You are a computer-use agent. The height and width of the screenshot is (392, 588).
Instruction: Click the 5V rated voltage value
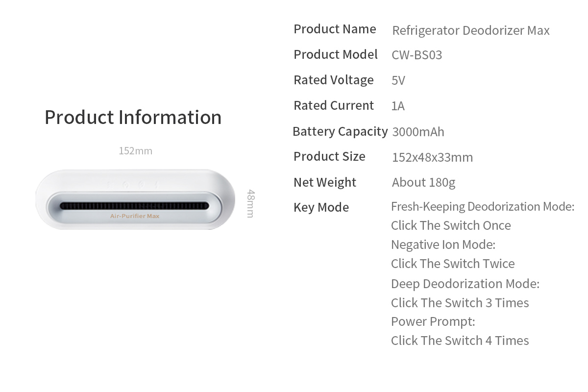pyautogui.click(x=398, y=80)
